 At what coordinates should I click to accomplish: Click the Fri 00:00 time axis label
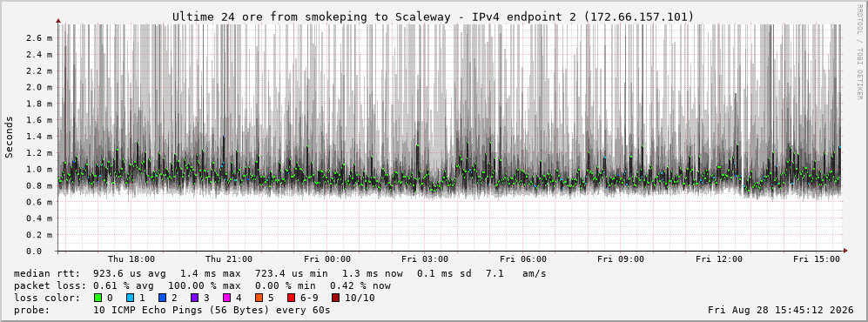(x=327, y=259)
